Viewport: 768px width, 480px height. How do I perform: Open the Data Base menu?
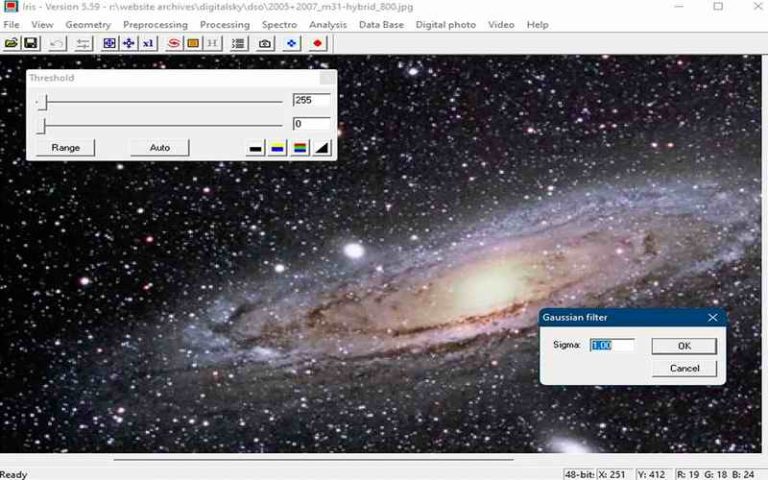(381, 24)
